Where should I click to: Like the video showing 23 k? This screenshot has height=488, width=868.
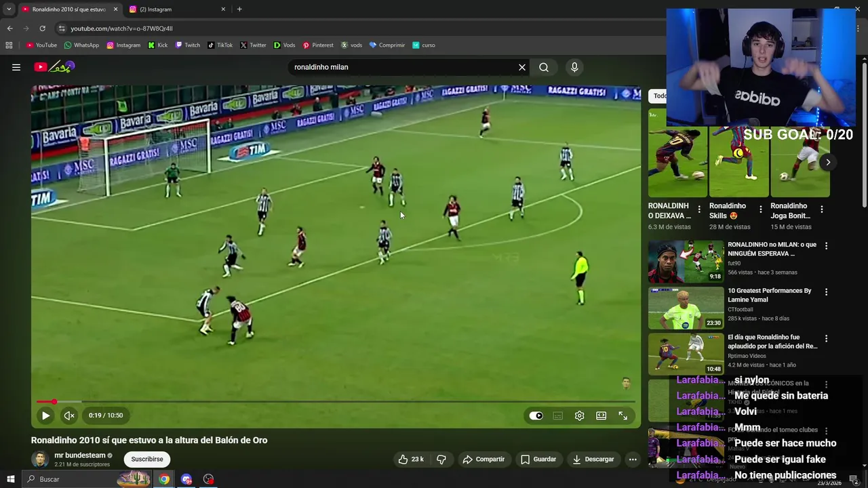(x=411, y=459)
